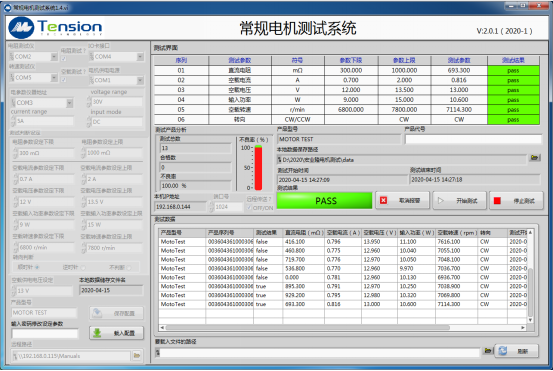This screenshot has height=371, width=553.
Task: Click the MOTOR TEST product model field on the left panel
Action: pos(44,313)
